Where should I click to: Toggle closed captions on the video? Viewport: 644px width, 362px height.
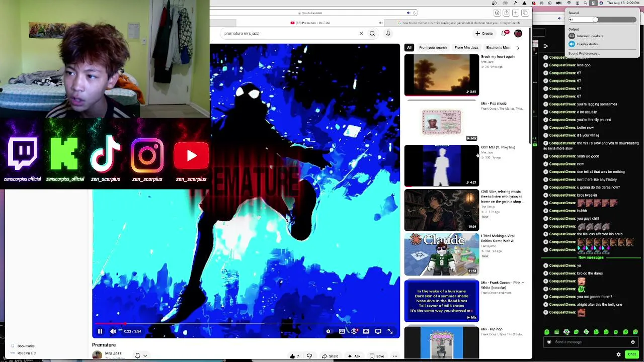click(x=342, y=331)
